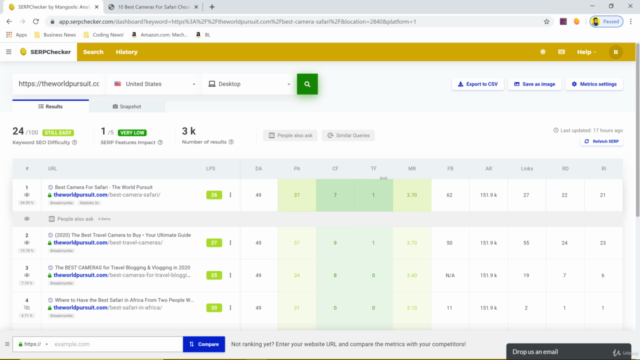Screen dimensions: 640x360
Task: Open the bottom-left compare bar menu icon
Action: tap(7, 344)
